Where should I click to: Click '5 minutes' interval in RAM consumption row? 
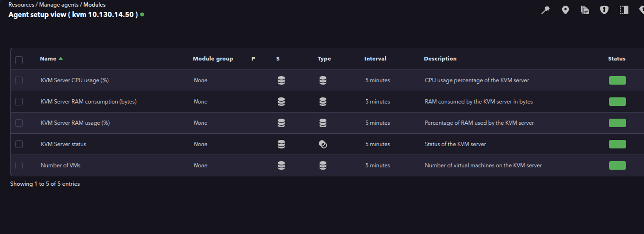coord(378,102)
